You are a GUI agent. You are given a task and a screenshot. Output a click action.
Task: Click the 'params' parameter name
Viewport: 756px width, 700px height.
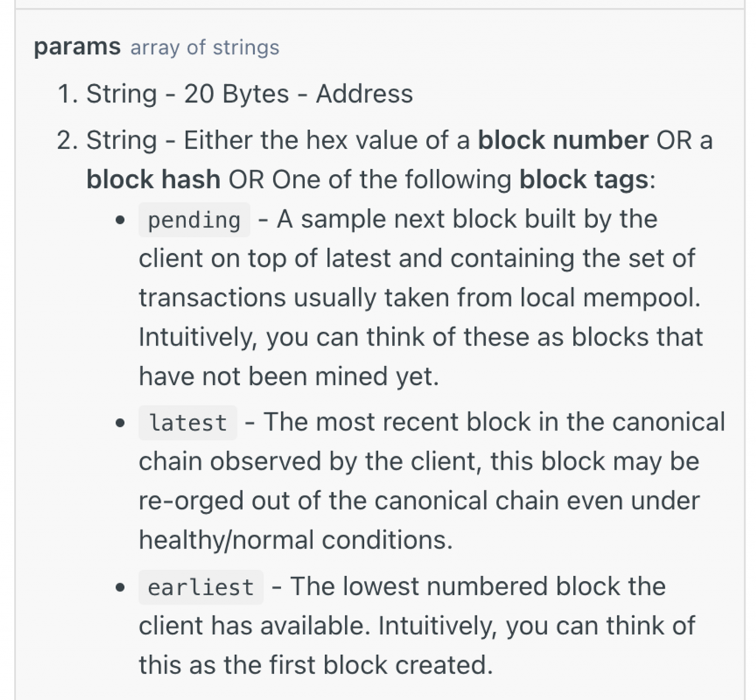pyautogui.click(x=77, y=47)
